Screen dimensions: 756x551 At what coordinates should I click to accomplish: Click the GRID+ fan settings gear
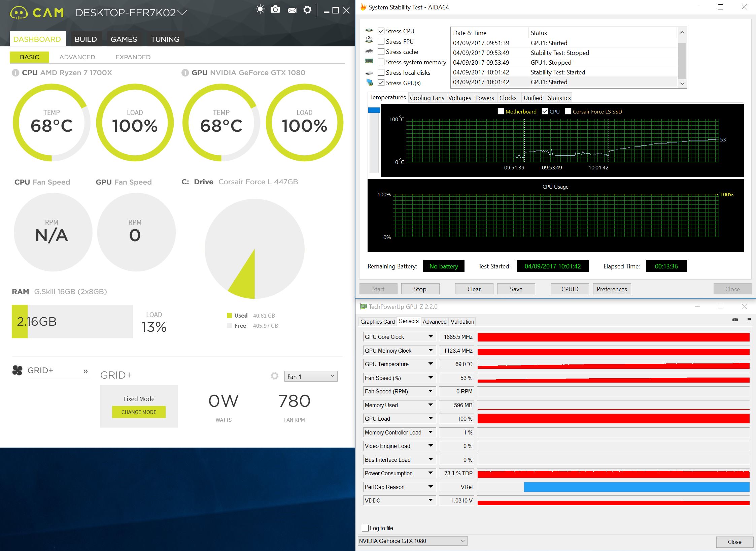(275, 376)
